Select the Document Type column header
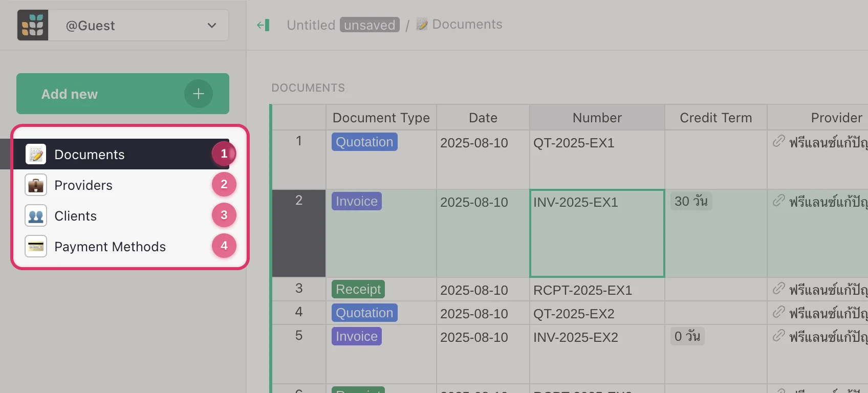This screenshot has height=393, width=868. [x=381, y=118]
